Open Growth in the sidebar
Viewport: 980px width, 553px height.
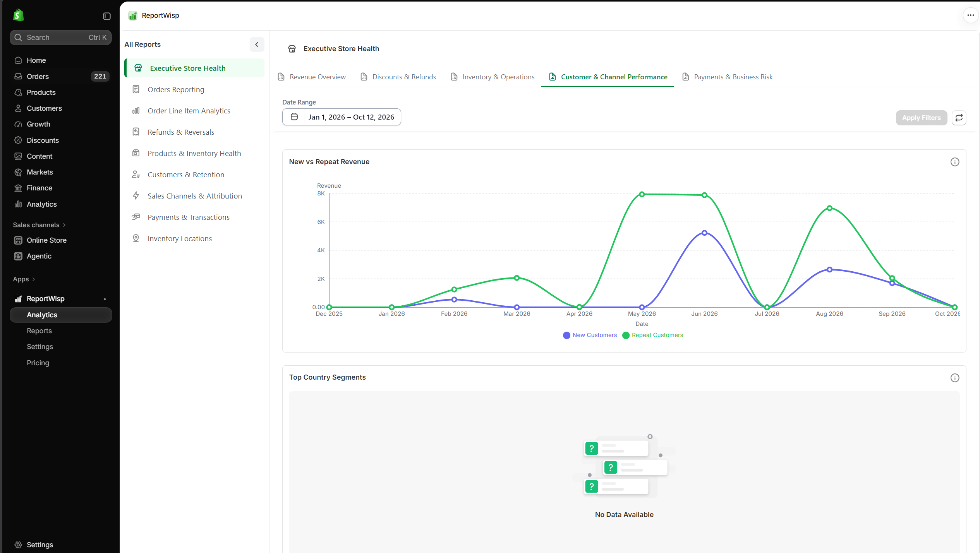click(61, 124)
